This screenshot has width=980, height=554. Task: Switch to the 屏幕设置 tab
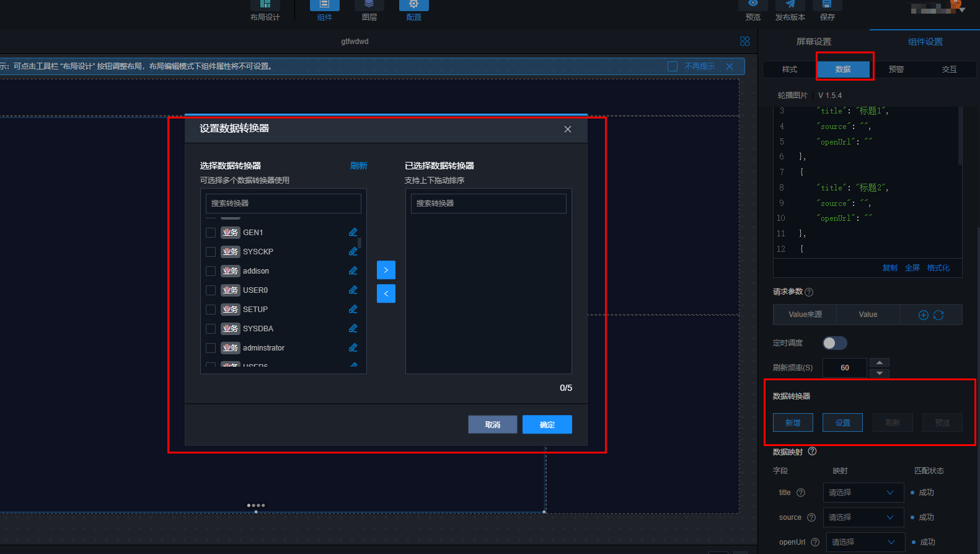tap(814, 42)
